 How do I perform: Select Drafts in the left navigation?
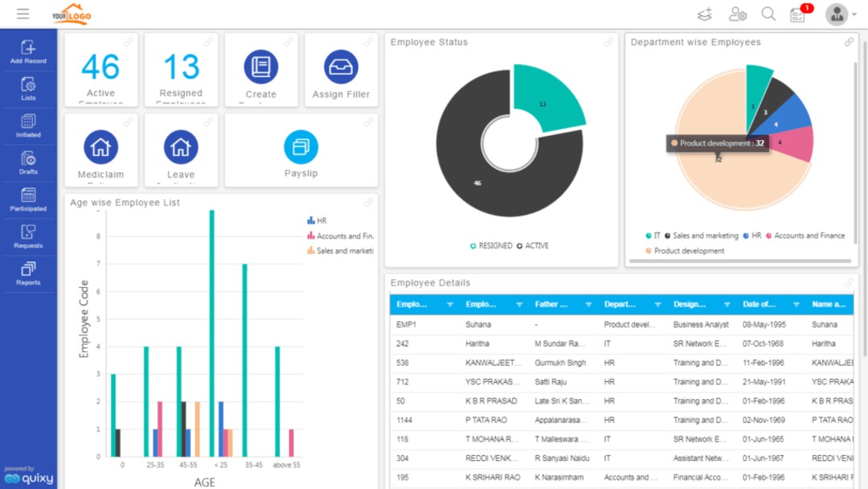click(x=28, y=162)
